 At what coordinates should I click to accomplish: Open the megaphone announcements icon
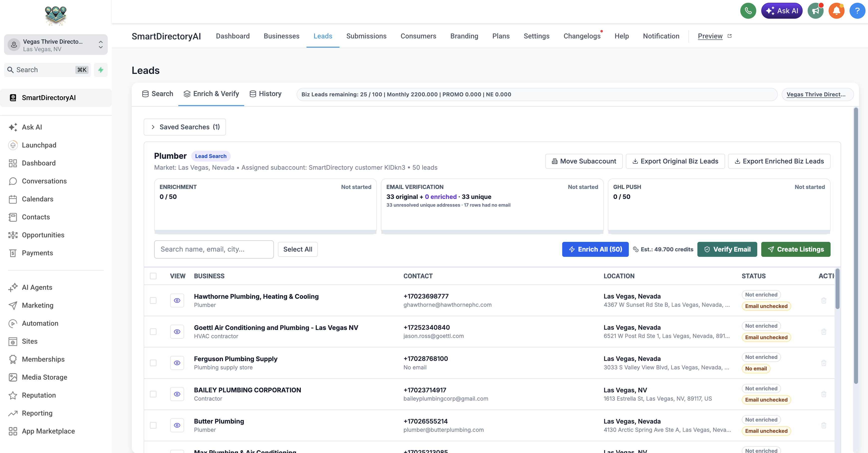[815, 11]
